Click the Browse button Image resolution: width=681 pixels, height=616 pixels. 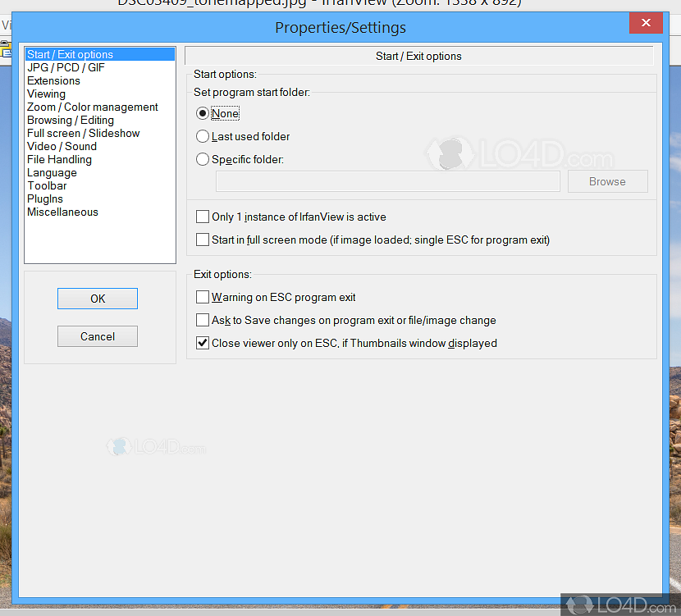click(607, 181)
